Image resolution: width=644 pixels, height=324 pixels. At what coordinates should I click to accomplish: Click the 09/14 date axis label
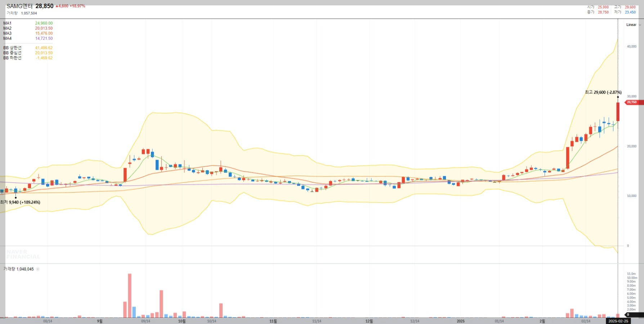pyautogui.click(x=146, y=321)
